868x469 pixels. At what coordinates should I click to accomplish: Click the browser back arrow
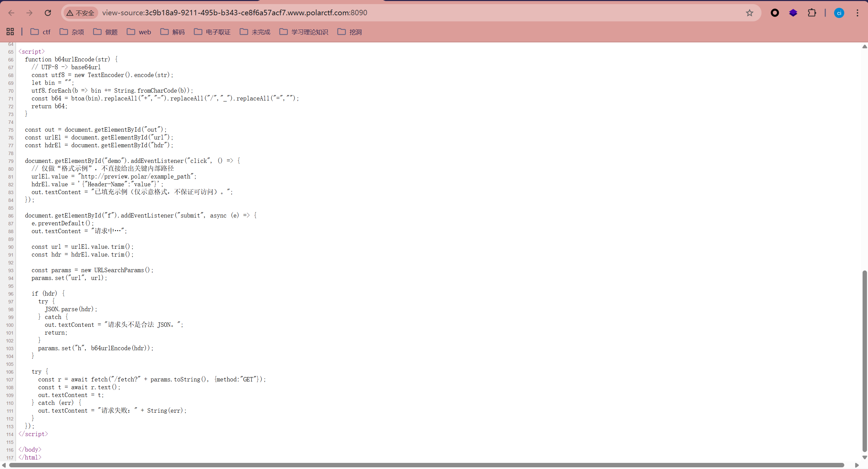11,13
